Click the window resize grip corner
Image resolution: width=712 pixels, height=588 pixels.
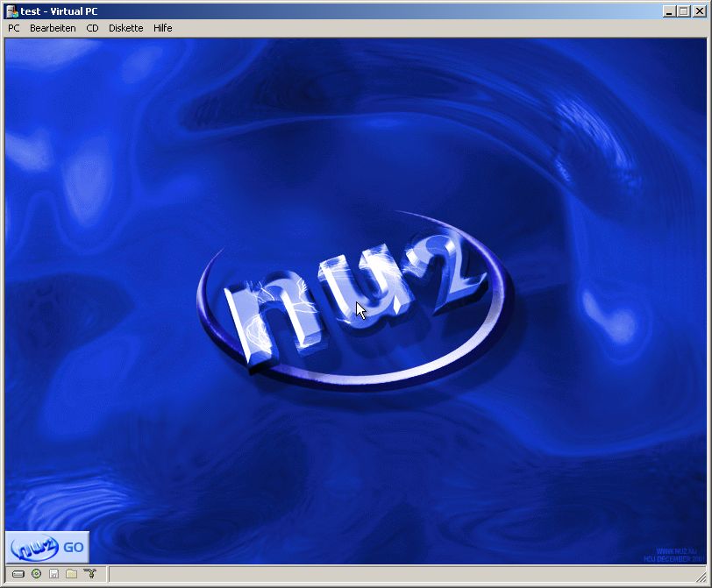pyautogui.click(x=701, y=577)
